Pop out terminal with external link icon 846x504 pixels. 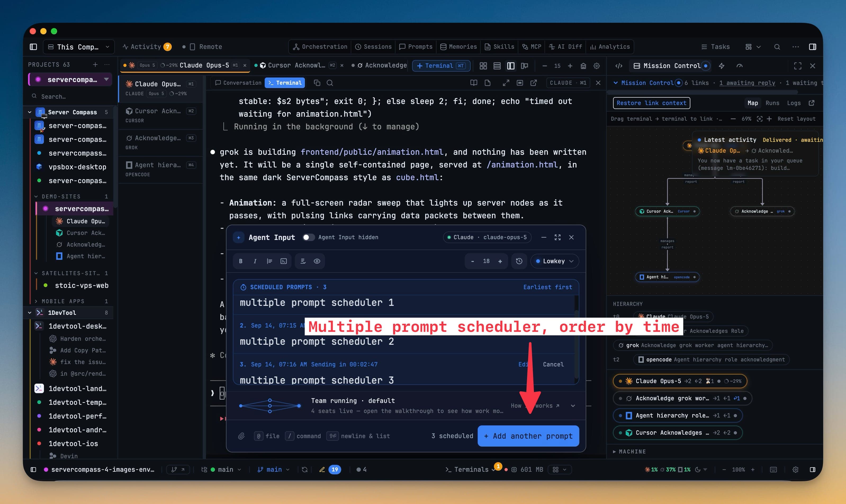[533, 83]
